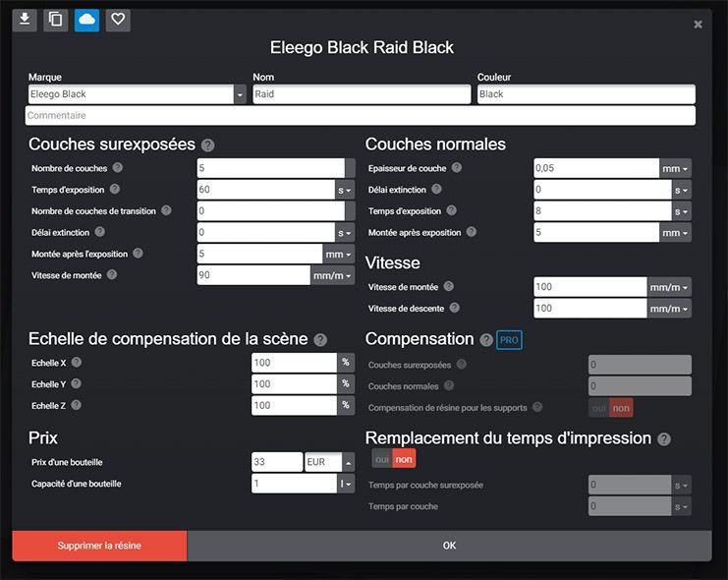Show help for Echelle Y
This screenshot has height=580, width=728.
click(x=77, y=383)
